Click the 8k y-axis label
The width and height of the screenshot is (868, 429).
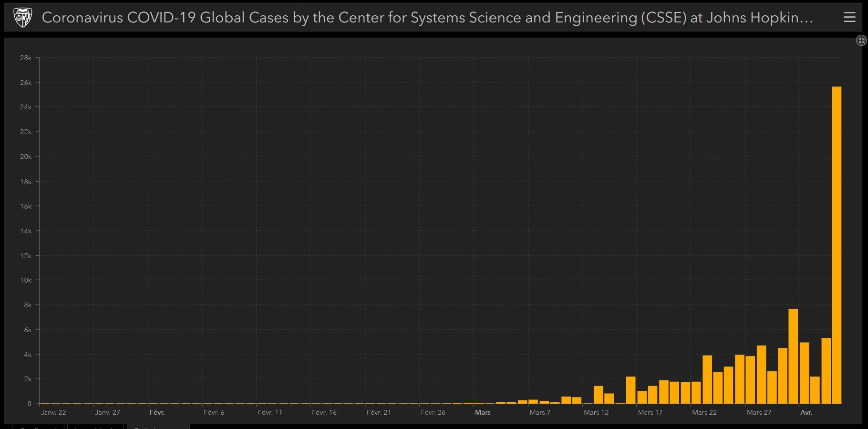pos(28,305)
